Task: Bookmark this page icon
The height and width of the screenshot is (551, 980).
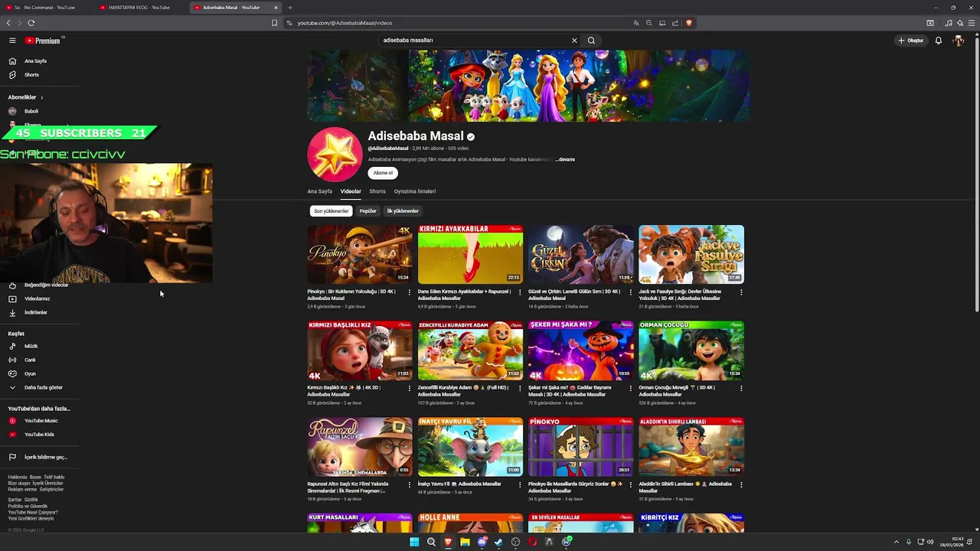Action: click(275, 23)
